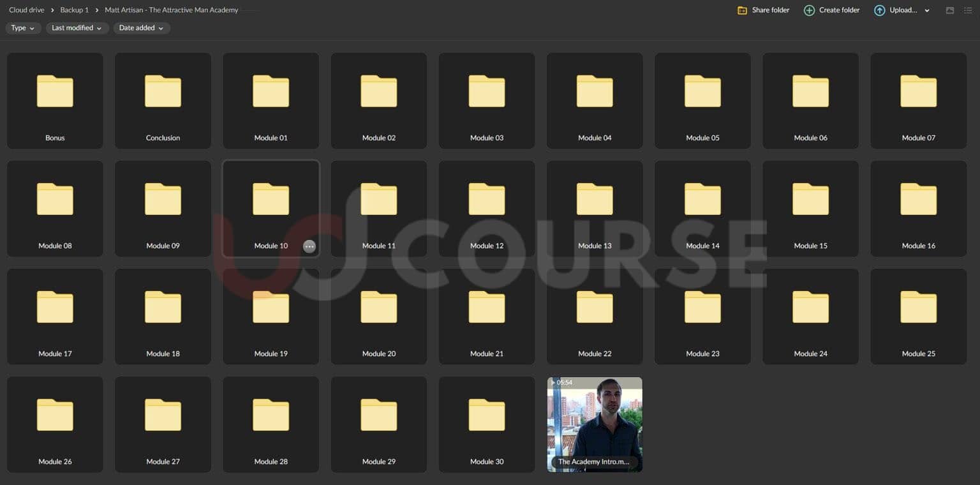Image resolution: width=980 pixels, height=485 pixels.
Task: Open the three-dot menu on Module 10
Action: pyautogui.click(x=309, y=246)
